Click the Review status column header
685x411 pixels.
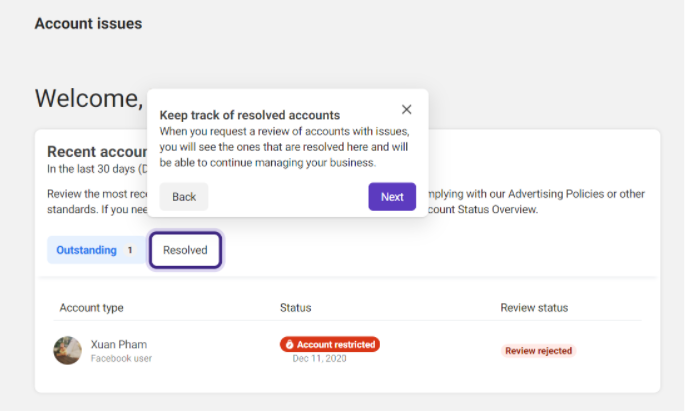tap(534, 307)
